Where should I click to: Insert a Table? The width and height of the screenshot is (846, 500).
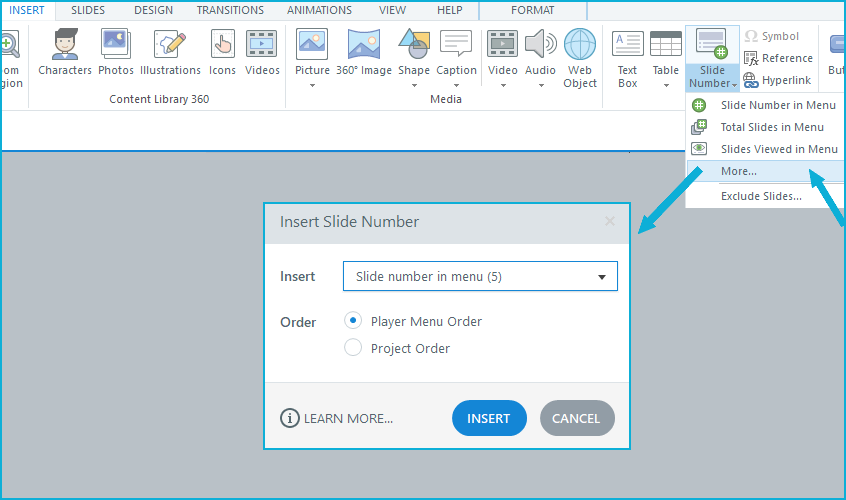coord(665,52)
